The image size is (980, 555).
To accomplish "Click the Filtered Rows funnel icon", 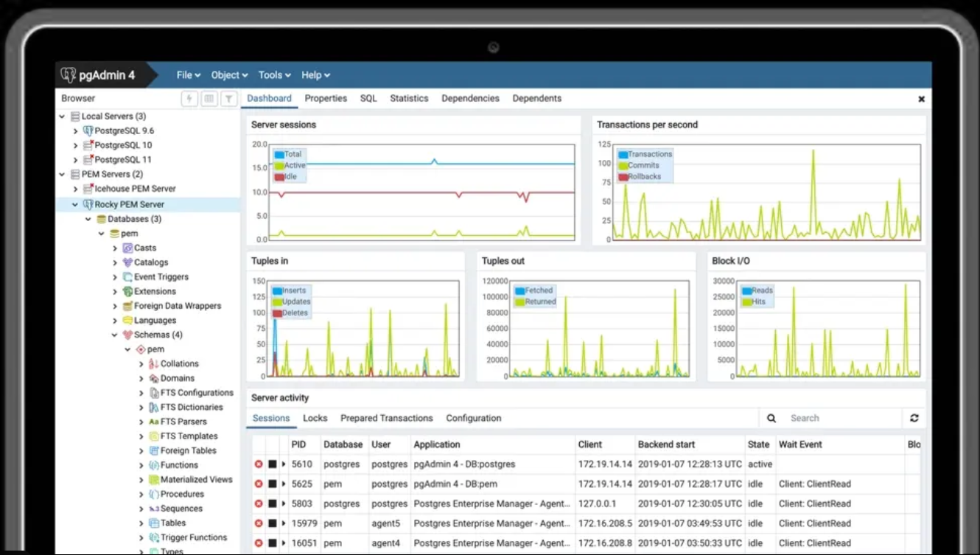I will pos(229,99).
